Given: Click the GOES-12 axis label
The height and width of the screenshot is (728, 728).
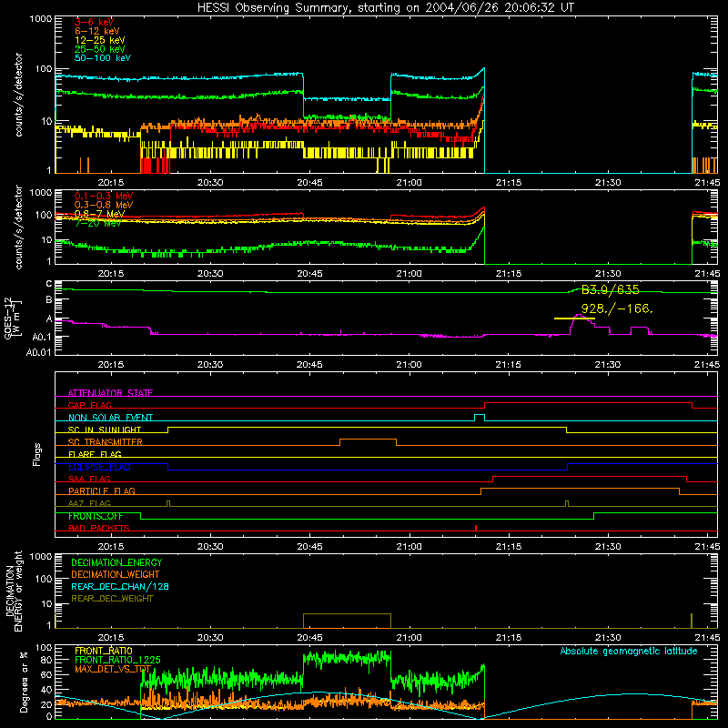Looking at the screenshot, I should coord(12,318).
